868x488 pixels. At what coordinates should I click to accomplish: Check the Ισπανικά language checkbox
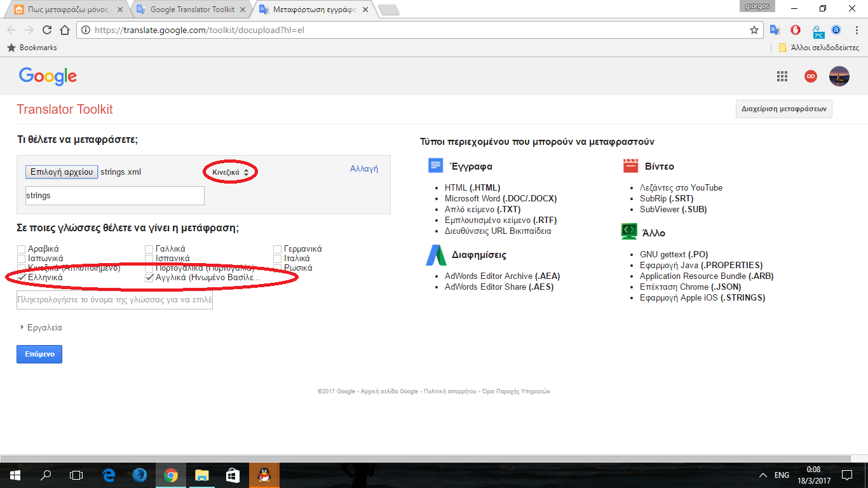149,259
